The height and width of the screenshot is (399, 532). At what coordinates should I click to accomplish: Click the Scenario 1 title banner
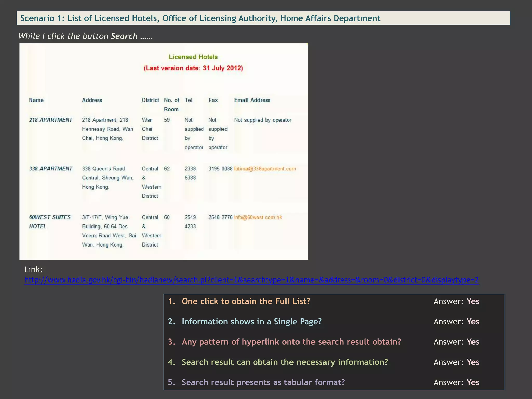[x=263, y=18]
